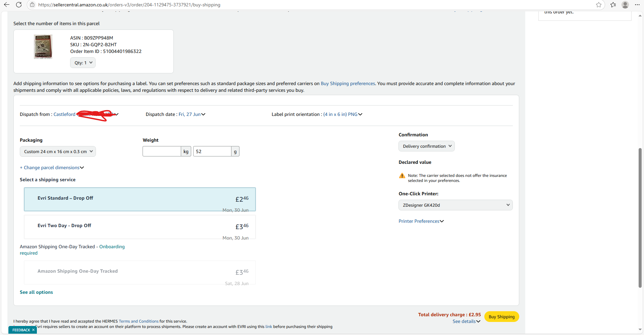Click the Buy Shipping button
Screen dimensions: 644x335
click(x=501, y=317)
